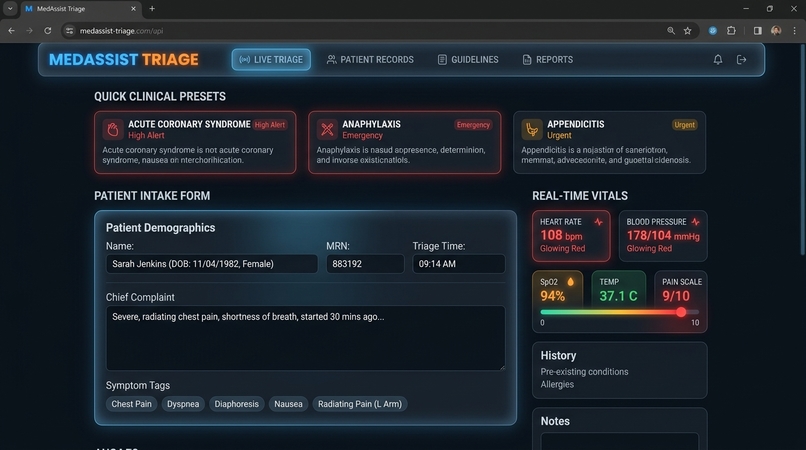The width and height of the screenshot is (806, 450).
Task: Open the Blood Pressure 178/104 card
Action: point(663,236)
